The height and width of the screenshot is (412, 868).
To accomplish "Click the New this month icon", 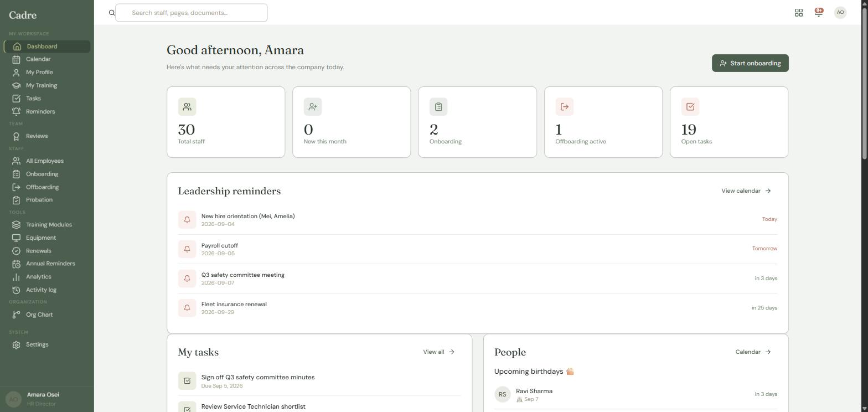I will [313, 107].
